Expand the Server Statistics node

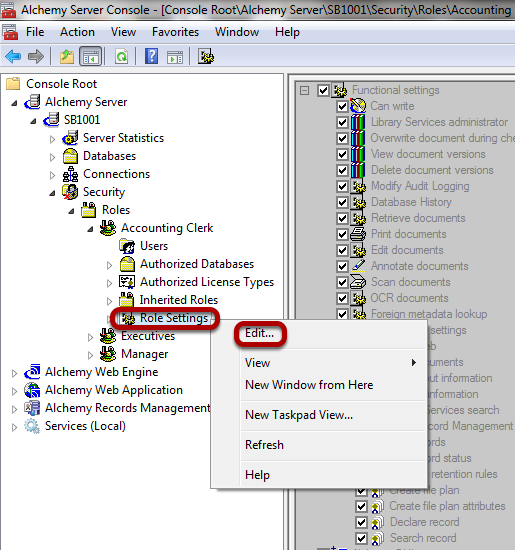52,139
